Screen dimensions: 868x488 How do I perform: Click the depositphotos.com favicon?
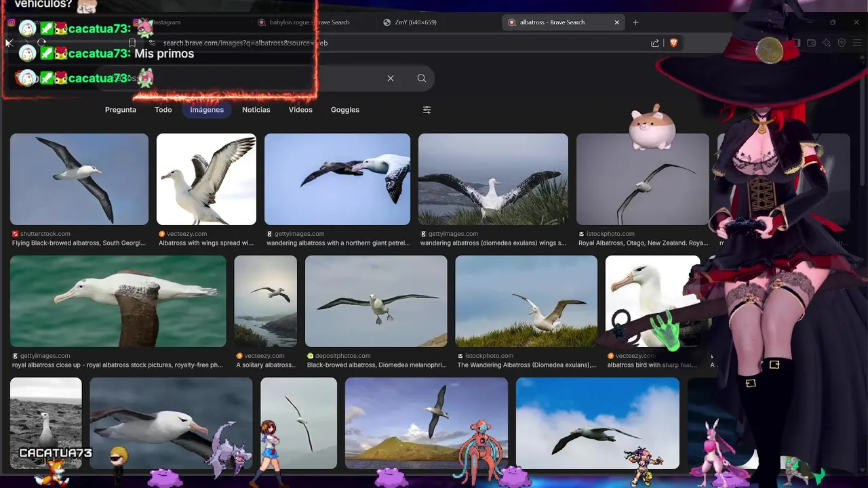[x=311, y=356]
